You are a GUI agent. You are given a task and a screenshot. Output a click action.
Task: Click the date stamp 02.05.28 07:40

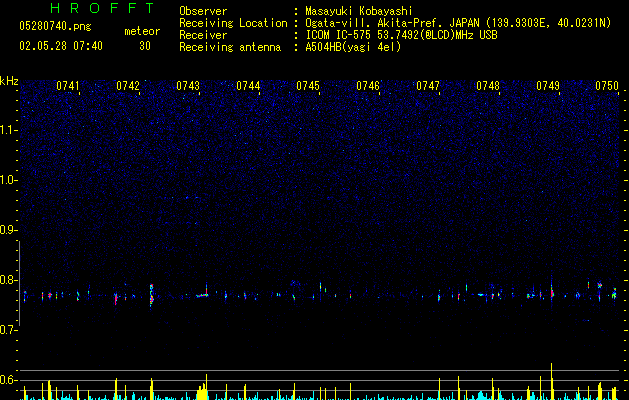point(61,46)
